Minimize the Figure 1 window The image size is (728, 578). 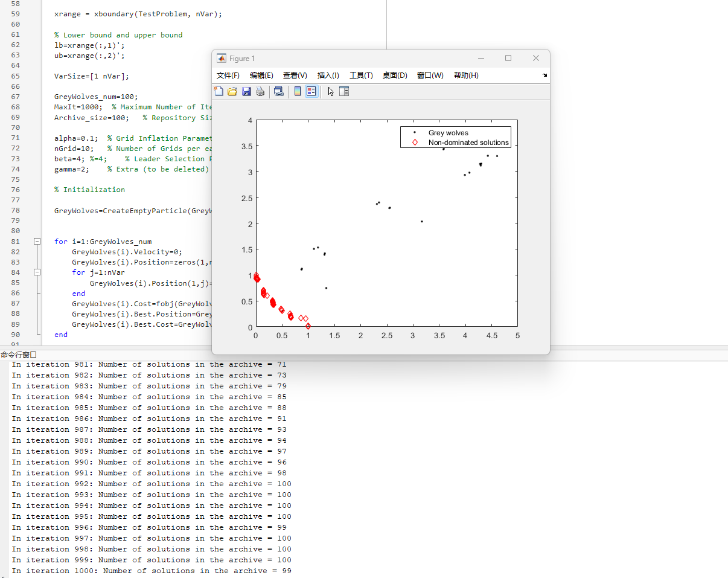click(481, 58)
